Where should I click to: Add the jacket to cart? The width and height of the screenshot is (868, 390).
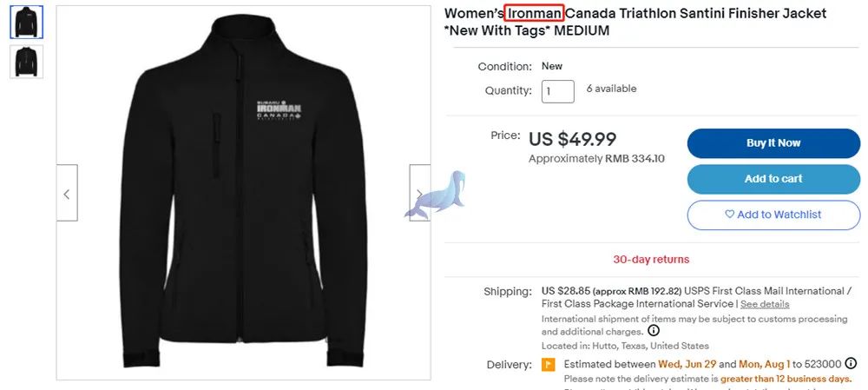773,179
